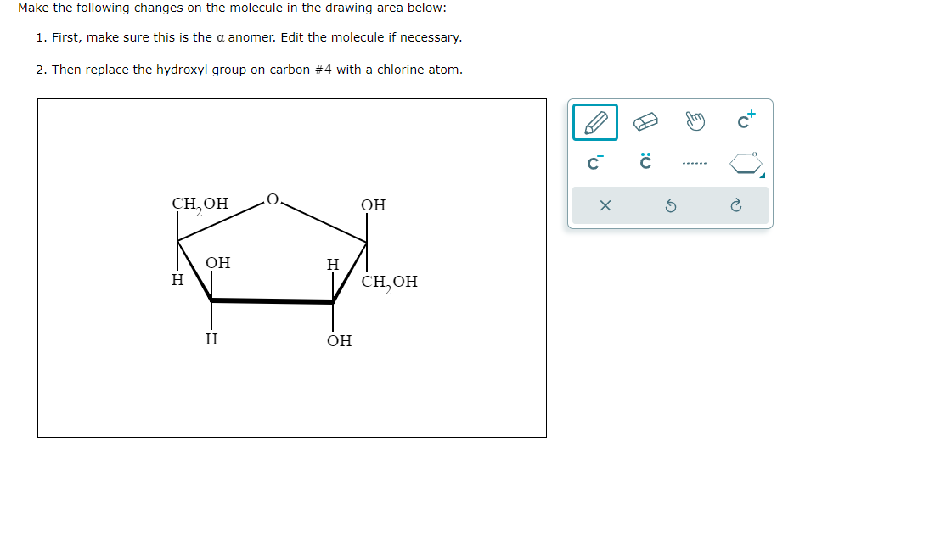Select the top-left CH2OH group
Screen dimensions: 946x560
(198, 204)
